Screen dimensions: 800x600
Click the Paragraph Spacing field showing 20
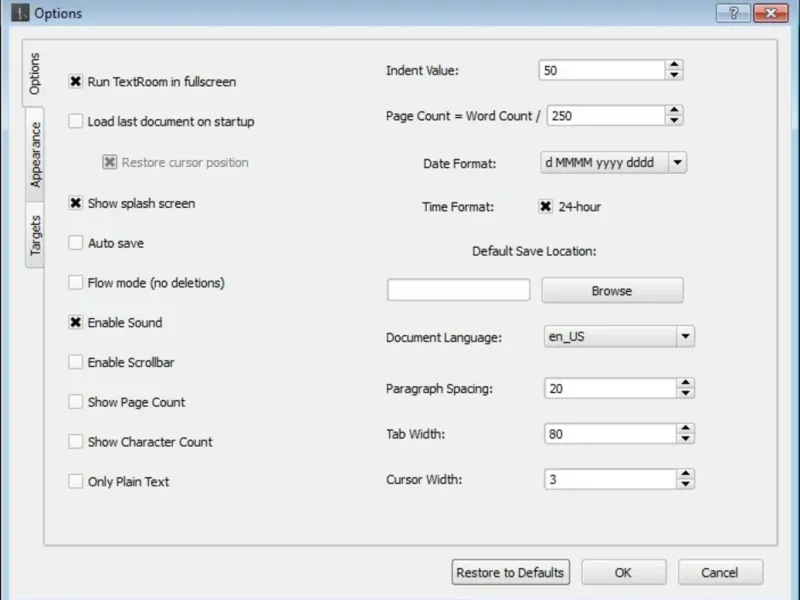coord(611,388)
